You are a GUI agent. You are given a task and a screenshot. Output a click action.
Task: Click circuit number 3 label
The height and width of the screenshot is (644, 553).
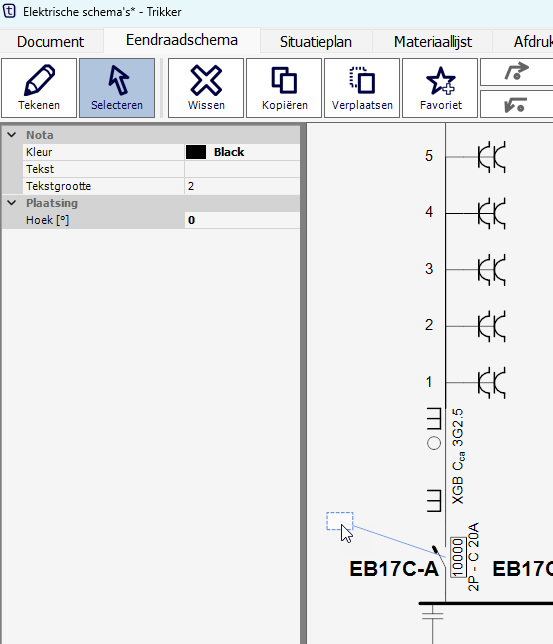coord(429,269)
